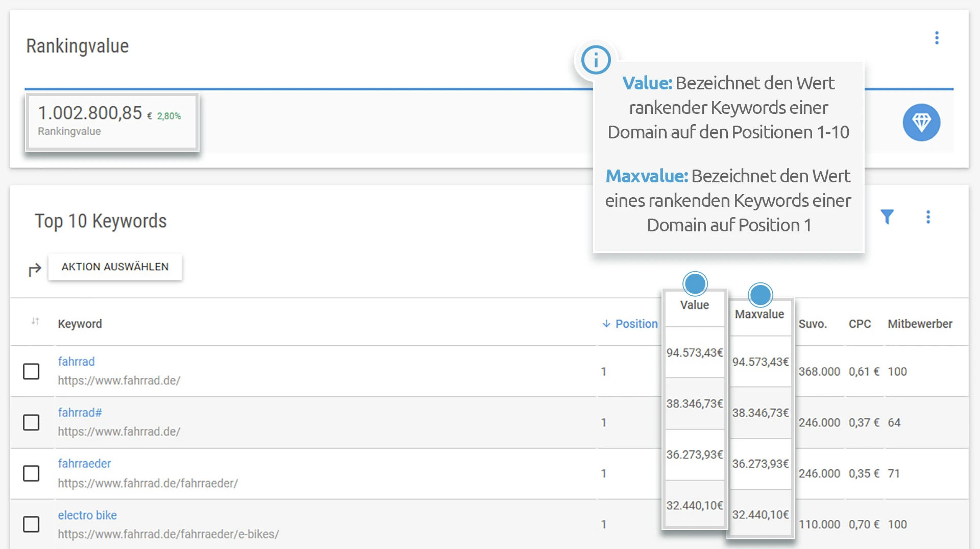Open the Rankingvalue widget options menu
Image resolution: width=980 pixels, height=549 pixels.
tap(937, 37)
